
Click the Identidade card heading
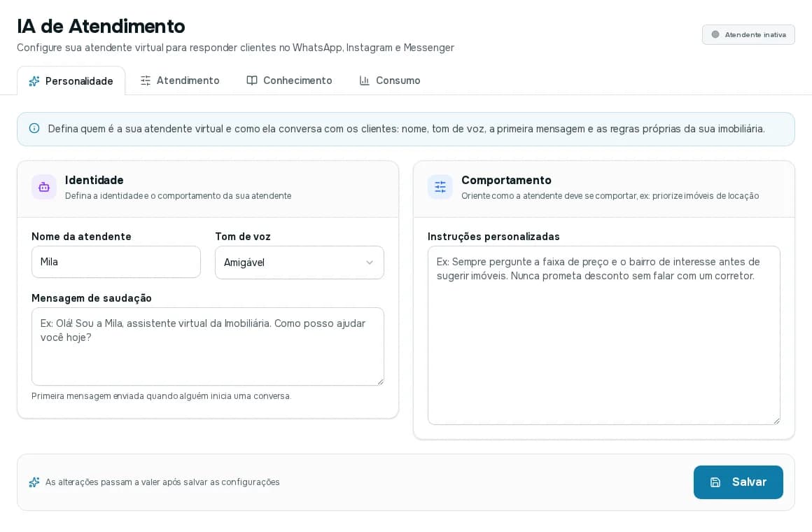point(94,181)
